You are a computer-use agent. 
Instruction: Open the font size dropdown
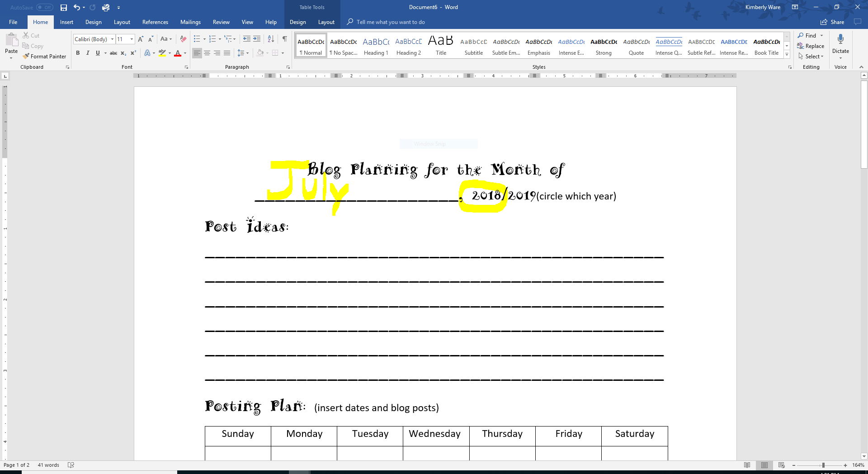[132, 39]
